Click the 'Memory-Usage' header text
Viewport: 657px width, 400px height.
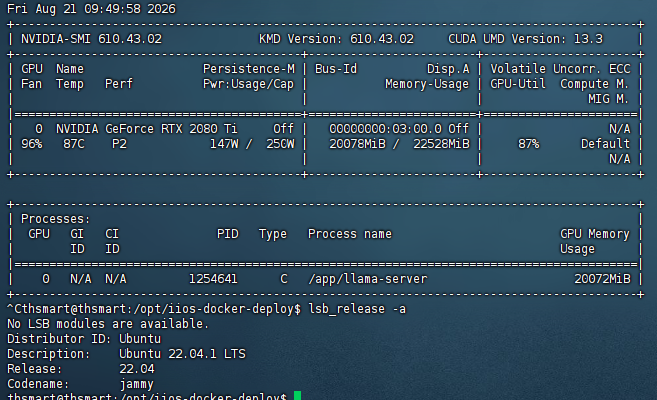coord(427,84)
